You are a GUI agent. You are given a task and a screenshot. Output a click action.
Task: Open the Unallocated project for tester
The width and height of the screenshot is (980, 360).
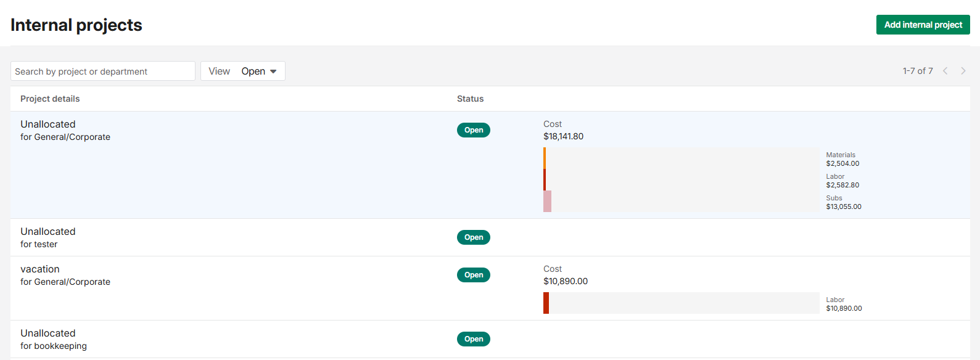(x=48, y=232)
